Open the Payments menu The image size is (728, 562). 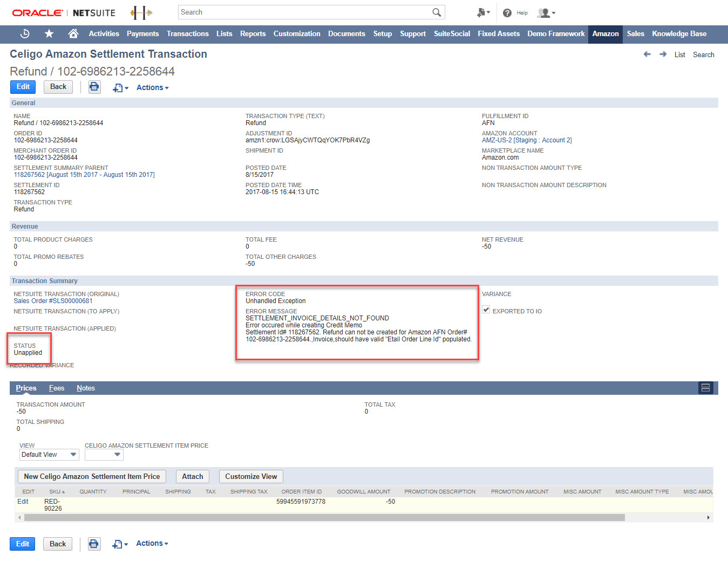(x=143, y=33)
